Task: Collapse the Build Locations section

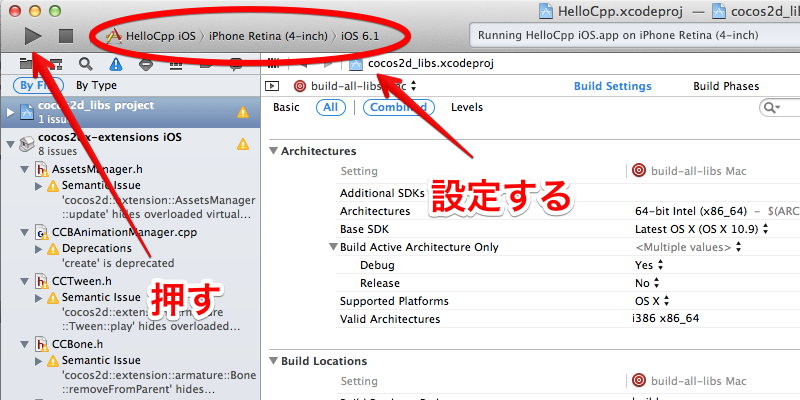Action: pyautogui.click(x=274, y=361)
